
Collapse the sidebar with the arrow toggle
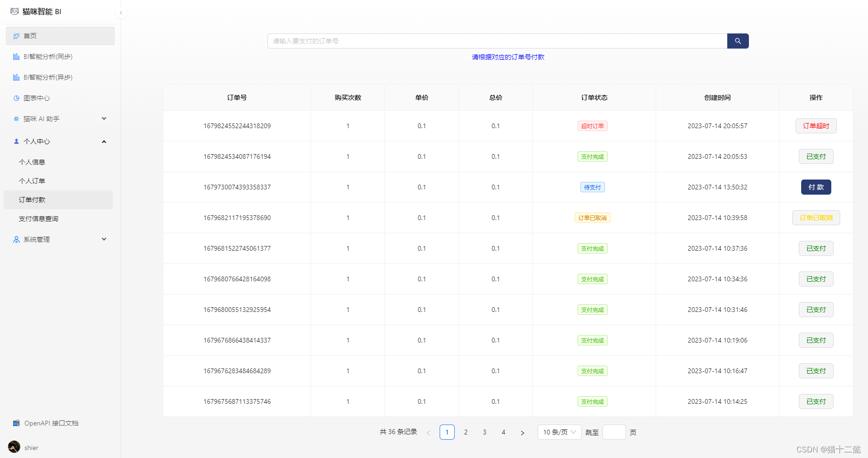pos(121,13)
